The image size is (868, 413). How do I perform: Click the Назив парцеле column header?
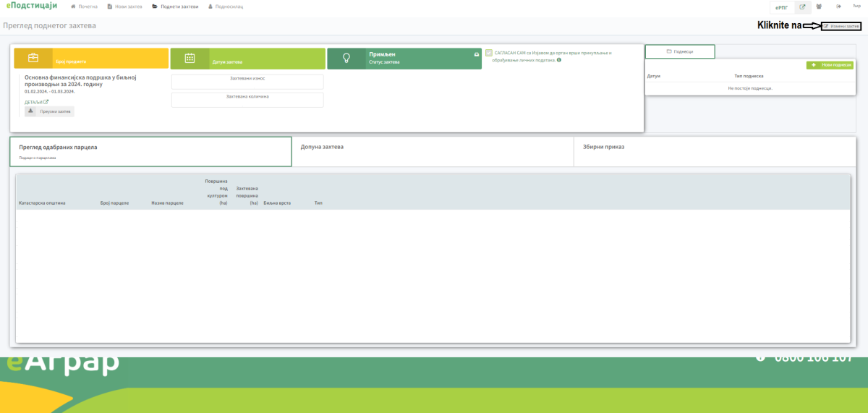[x=167, y=203]
